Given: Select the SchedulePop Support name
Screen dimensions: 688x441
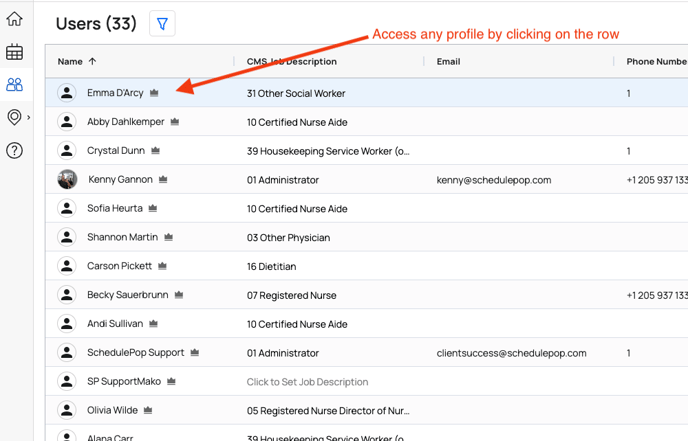Looking at the screenshot, I should [136, 352].
